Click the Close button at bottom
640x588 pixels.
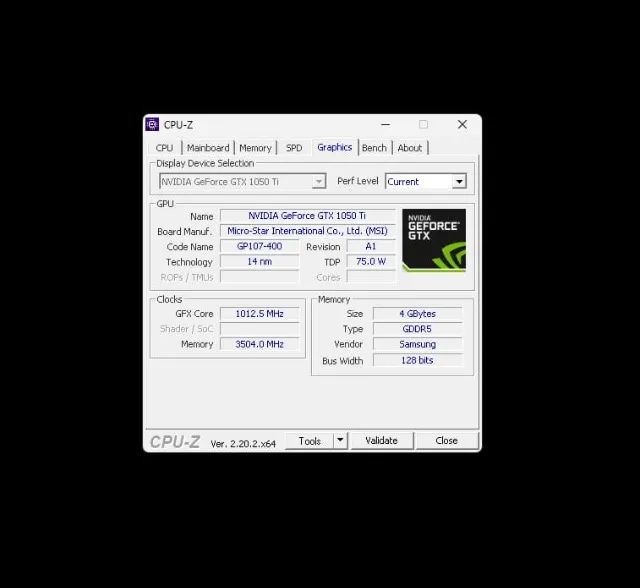447,441
